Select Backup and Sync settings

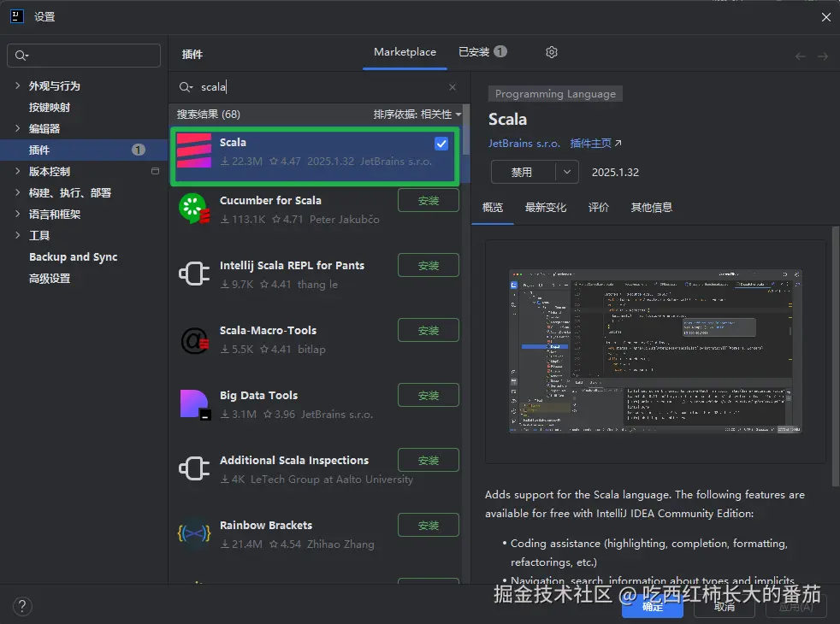tap(74, 257)
